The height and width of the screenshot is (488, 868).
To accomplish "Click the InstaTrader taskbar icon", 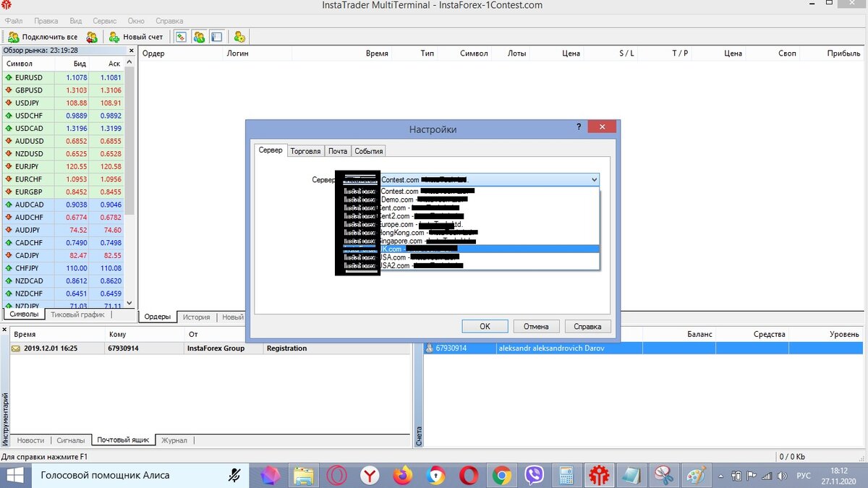I will point(600,475).
